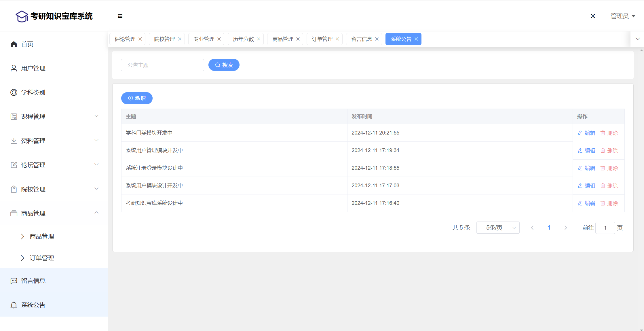Click the hamburger menu collapse icon
This screenshot has height=331, width=644.
pos(120,16)
